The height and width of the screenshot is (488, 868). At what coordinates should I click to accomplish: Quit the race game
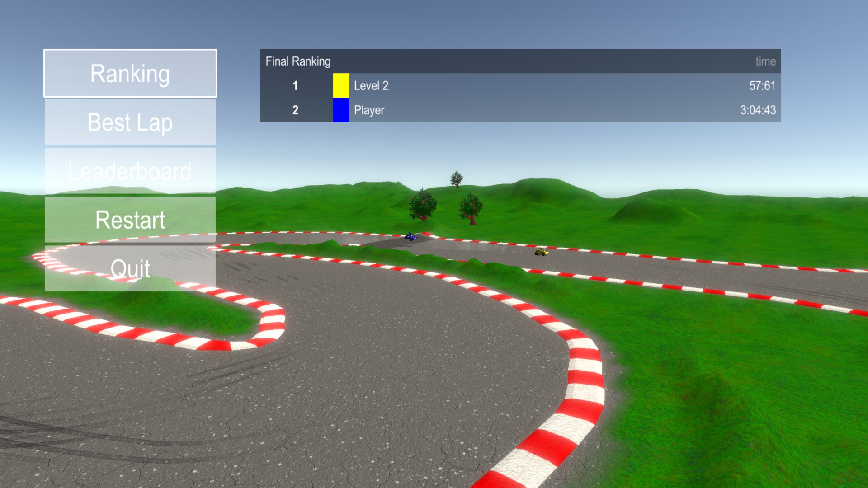(130, 268)
